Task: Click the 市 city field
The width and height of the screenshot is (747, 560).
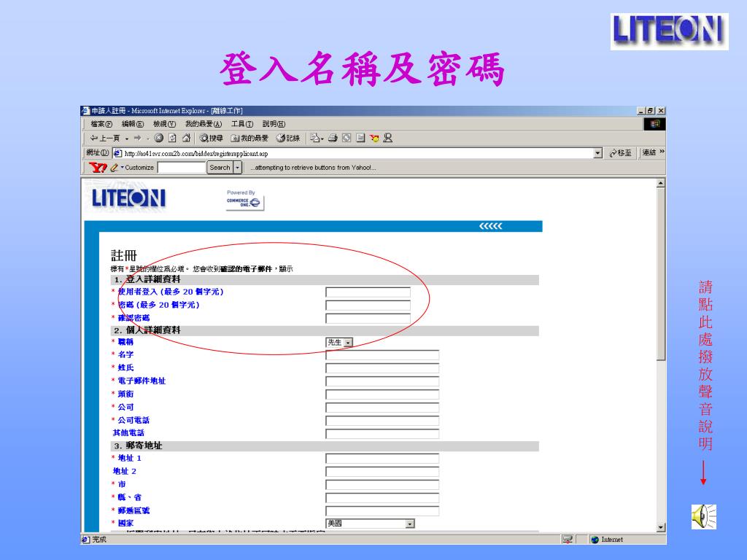Action: point(382,485)
